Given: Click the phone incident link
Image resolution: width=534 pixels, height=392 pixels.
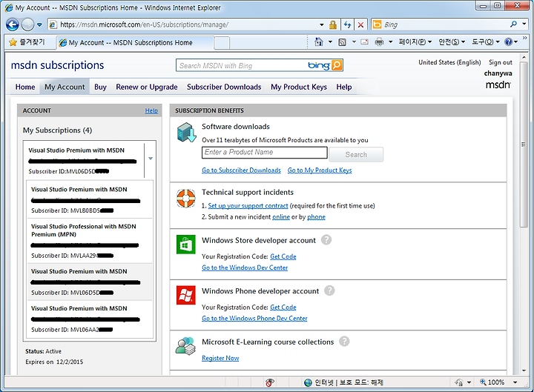Looking at the screenshot, I should coord(316,217).
